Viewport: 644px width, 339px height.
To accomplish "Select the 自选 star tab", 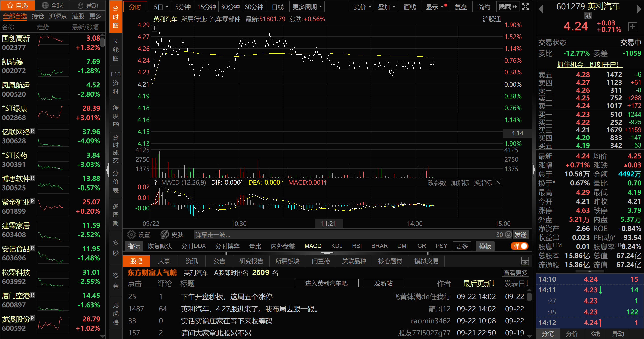I will [18, 6].
